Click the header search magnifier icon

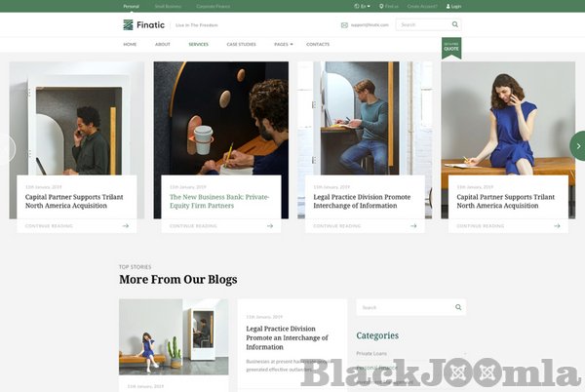[454, 24]
